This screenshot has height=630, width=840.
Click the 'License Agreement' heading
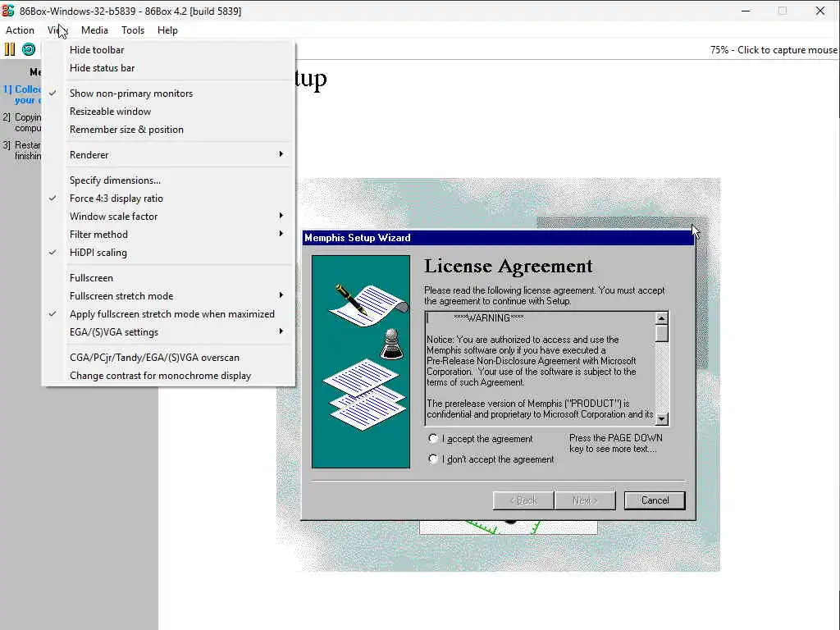coord(509,267)
